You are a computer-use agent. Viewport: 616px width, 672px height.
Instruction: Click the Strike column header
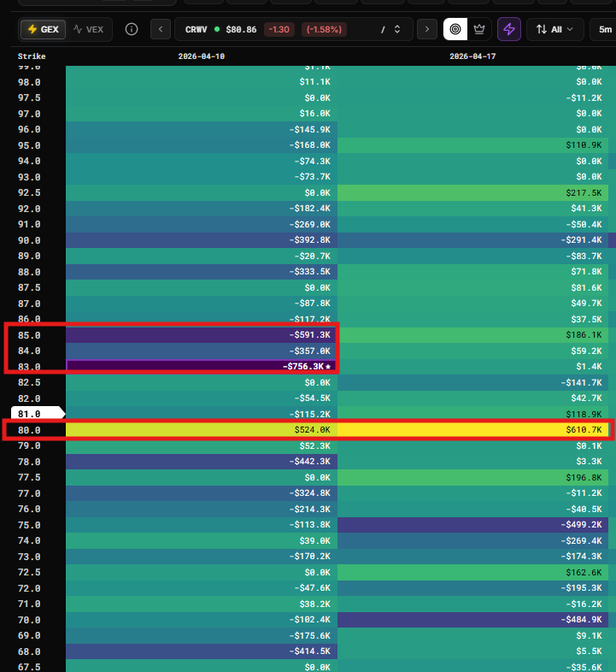(x=32, y=56)
